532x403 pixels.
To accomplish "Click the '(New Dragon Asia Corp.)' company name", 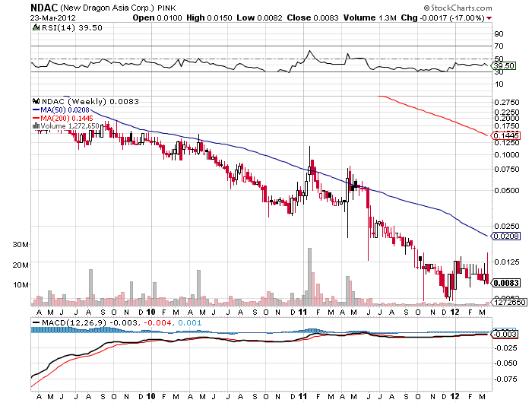I will 107,8.
